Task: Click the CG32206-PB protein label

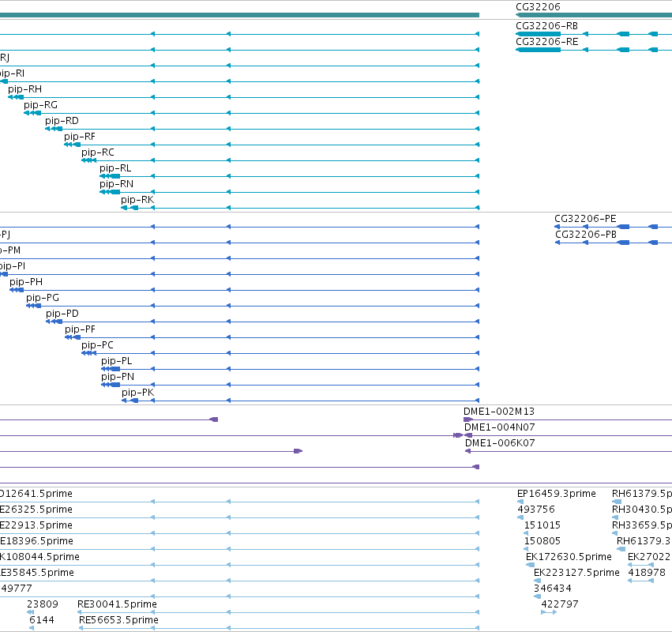Action: 586,235
